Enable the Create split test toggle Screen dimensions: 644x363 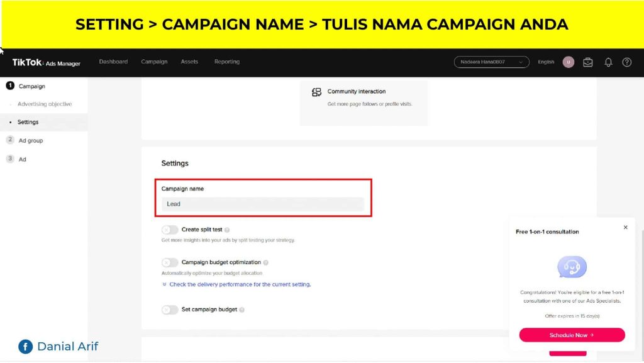tap(170, 230)
